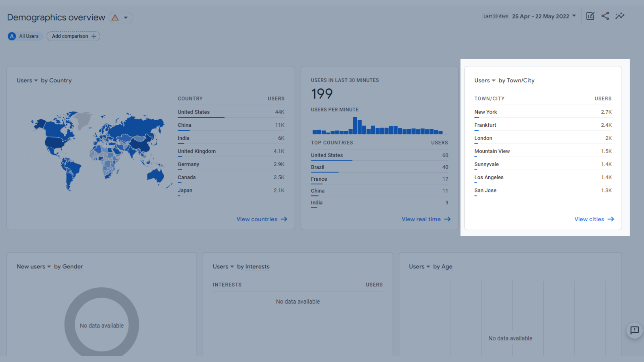Open the insights sparkline icon
The image size is (644, 362).
[x=620, y=16]
